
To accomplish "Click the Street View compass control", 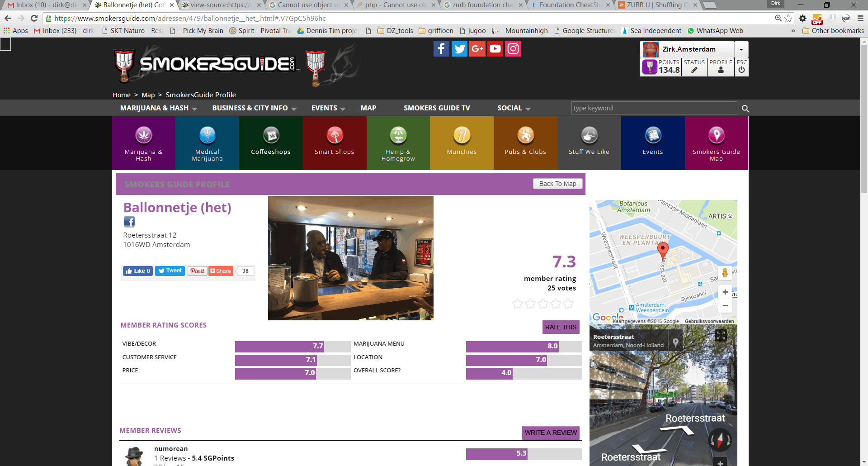I will [720, 439].
